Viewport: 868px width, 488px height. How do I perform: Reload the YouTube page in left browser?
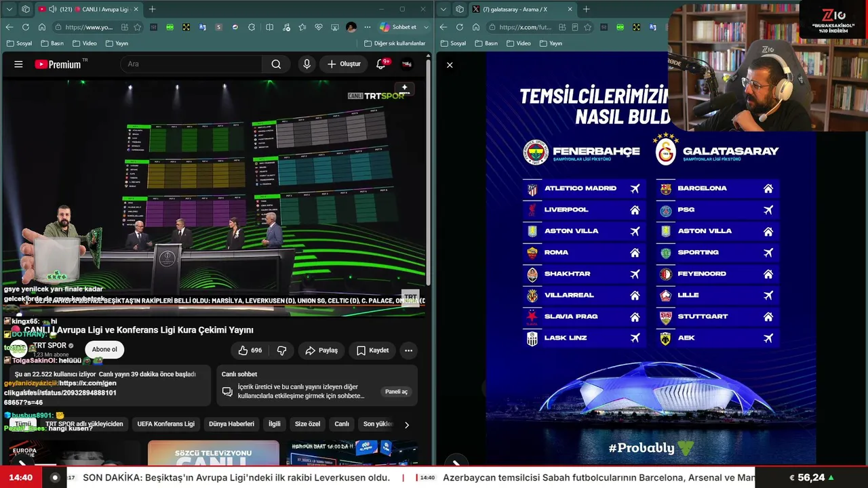pyautogui.click(x=26, y=27)
